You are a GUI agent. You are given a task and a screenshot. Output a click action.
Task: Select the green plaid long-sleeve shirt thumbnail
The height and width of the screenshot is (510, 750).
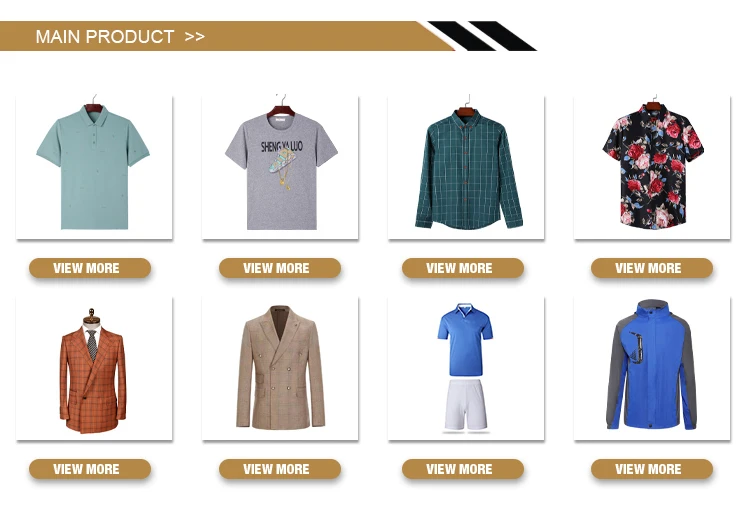coord(466,167)
